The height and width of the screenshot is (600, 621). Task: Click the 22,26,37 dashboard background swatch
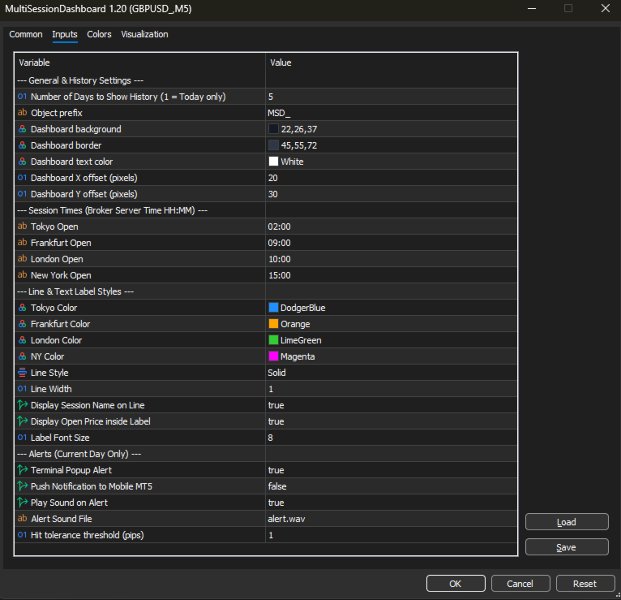(x=273, y=129)
